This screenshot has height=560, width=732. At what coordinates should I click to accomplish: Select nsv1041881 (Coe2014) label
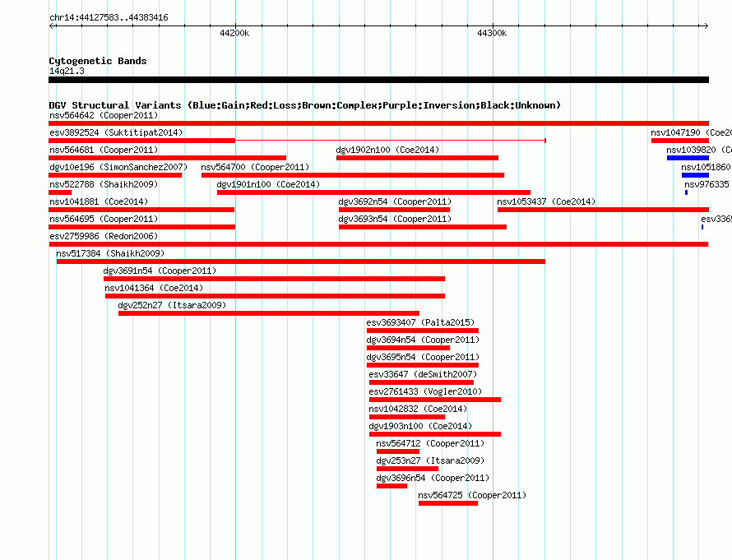coord(99,201)
